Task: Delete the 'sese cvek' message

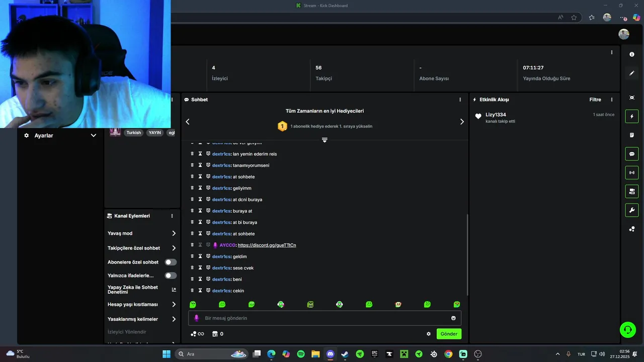Action: pyautogui.click(x=192, y=268)
